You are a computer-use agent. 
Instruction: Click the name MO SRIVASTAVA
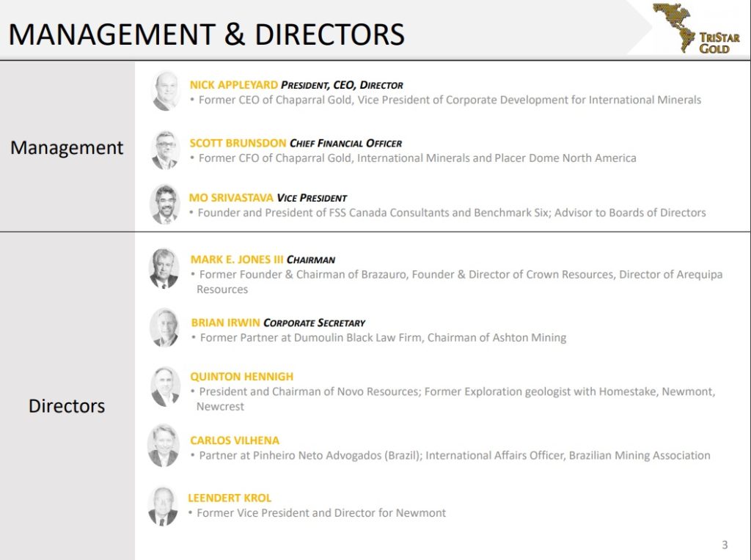click(231, 197)
